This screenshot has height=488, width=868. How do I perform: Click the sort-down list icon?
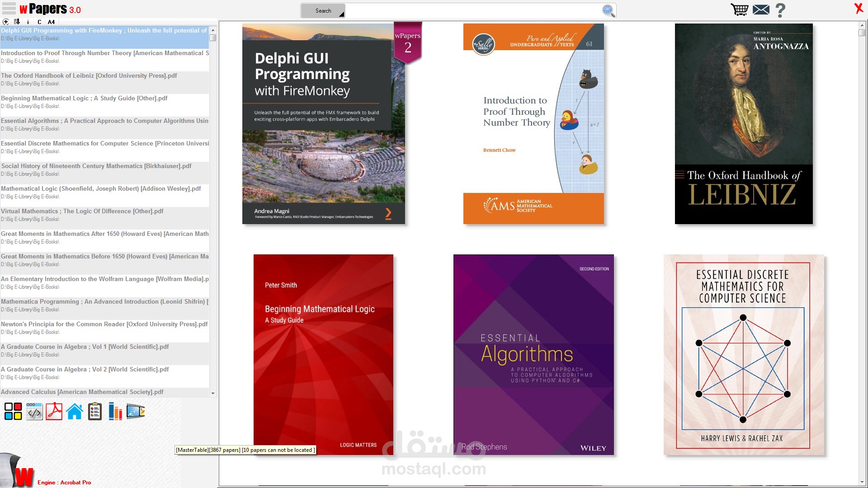click(17, 22)
